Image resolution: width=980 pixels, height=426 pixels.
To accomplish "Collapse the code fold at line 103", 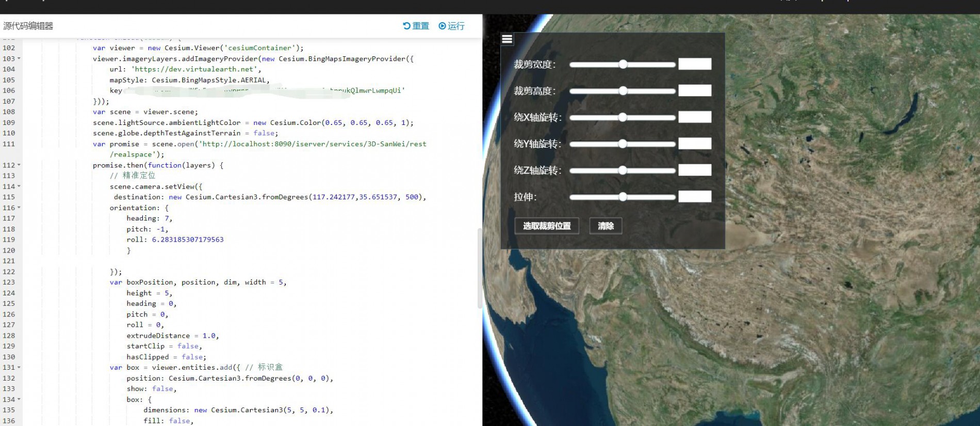I will point(19,58).
